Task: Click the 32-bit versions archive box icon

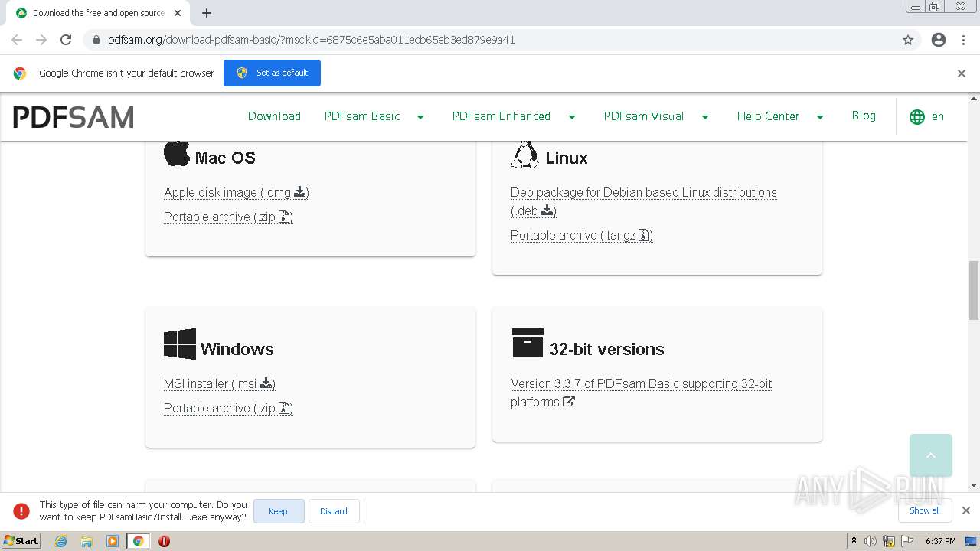Action: pos(528,343)
